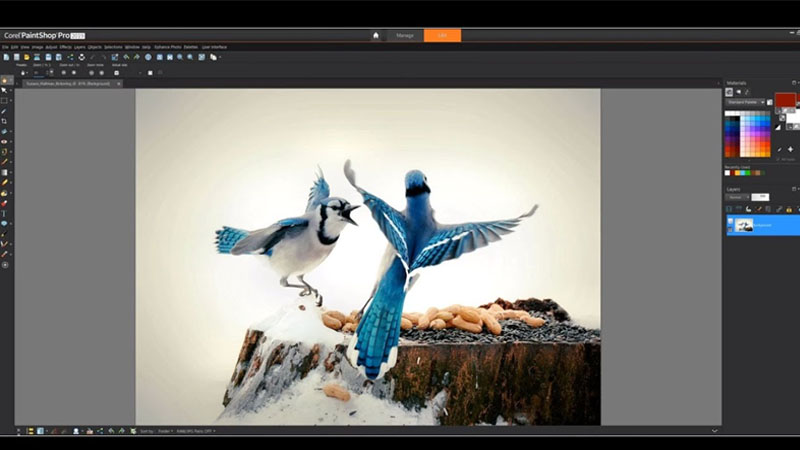Open the Selections menu
Screen dimensions: 800x450
pos(113,47)
